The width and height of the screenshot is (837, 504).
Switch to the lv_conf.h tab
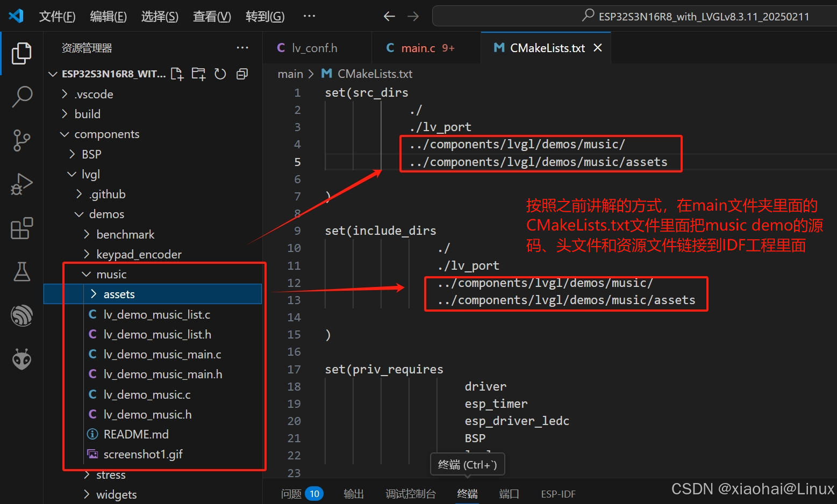pyautogui.click(x=317, y=48)
